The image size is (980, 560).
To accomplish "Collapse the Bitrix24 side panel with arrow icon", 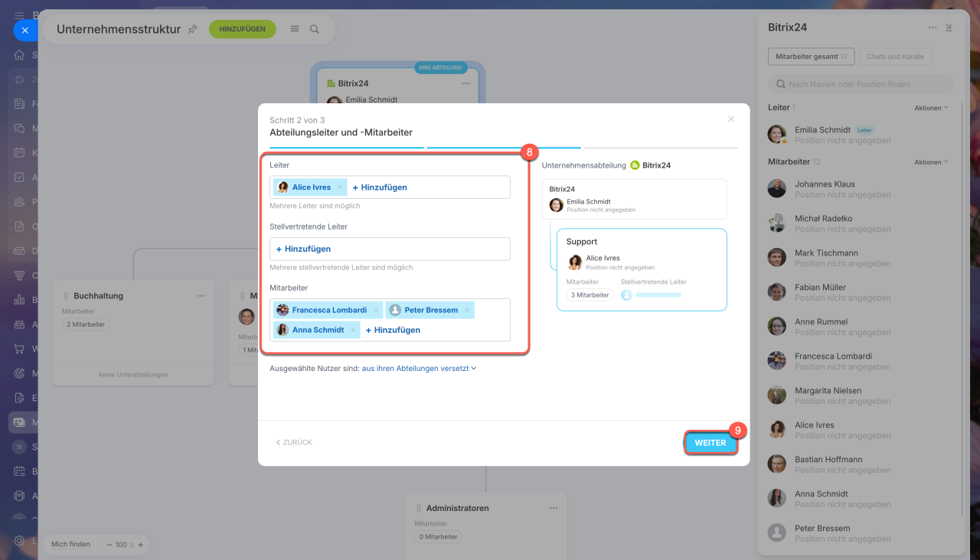I will coord(949,28).
